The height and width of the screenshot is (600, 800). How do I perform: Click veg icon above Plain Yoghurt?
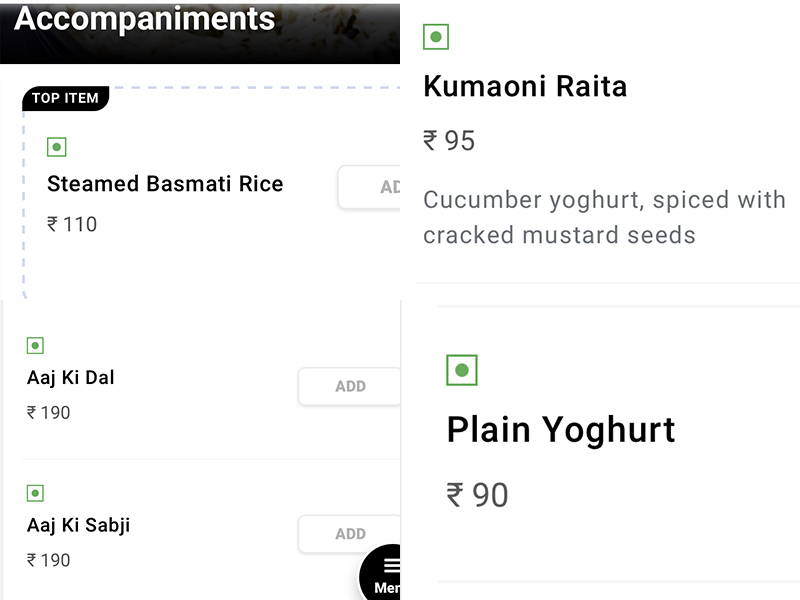click(x=462, y=370)
